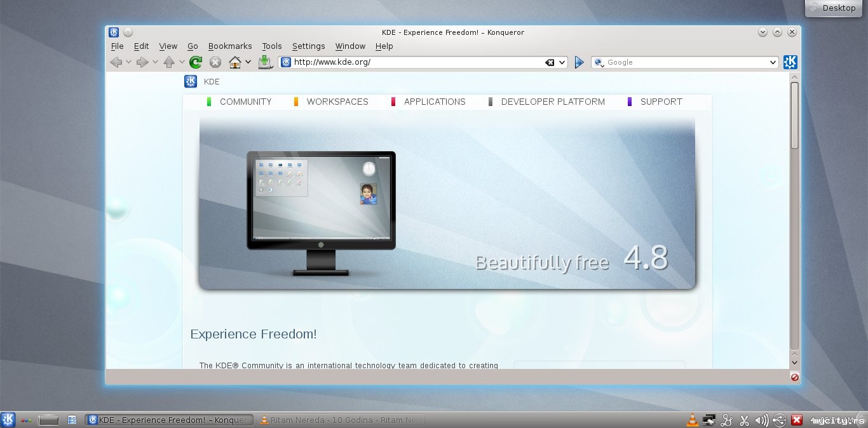Open the URL history dropdown in location bar
This screenshot has width=868, height=428.
pos(562,62)
